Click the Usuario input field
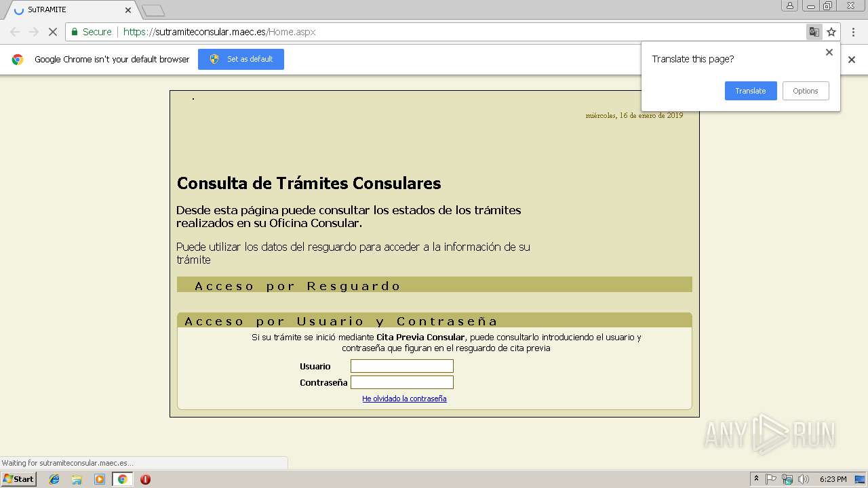868x488 pixels. (402, 366)
